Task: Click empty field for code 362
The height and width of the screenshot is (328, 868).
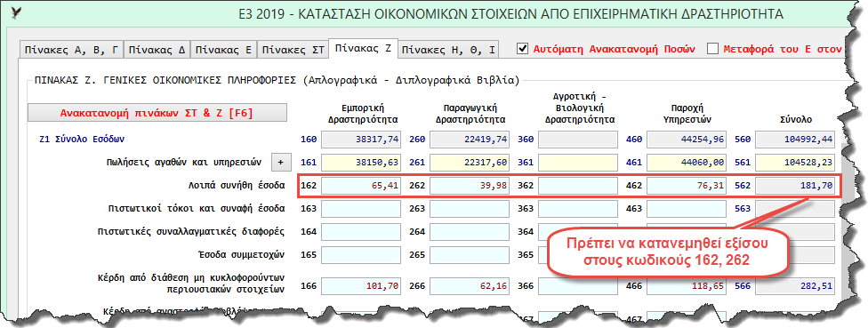Action: pyautogui.click(x=578, y=186)
